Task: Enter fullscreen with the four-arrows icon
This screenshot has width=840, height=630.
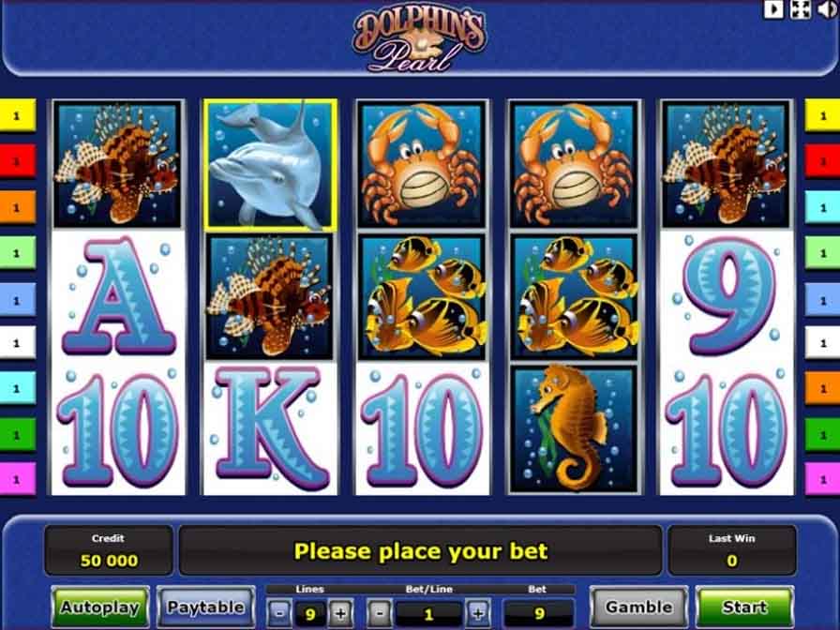Action: 800,9
